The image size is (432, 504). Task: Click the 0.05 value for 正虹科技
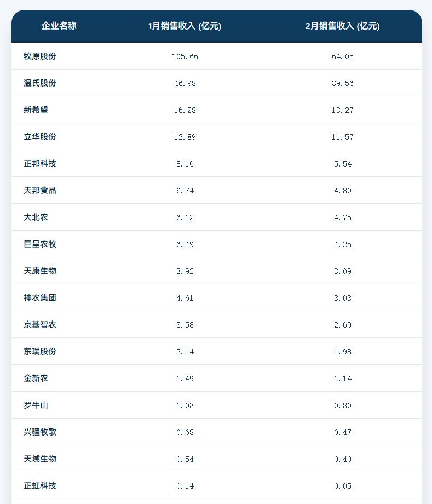point(343,486)
